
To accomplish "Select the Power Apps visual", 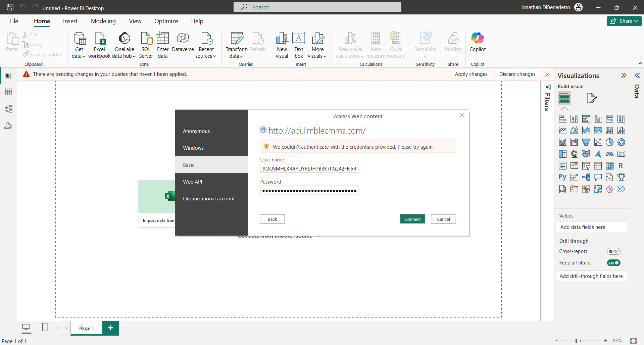I will coord(609,189).
